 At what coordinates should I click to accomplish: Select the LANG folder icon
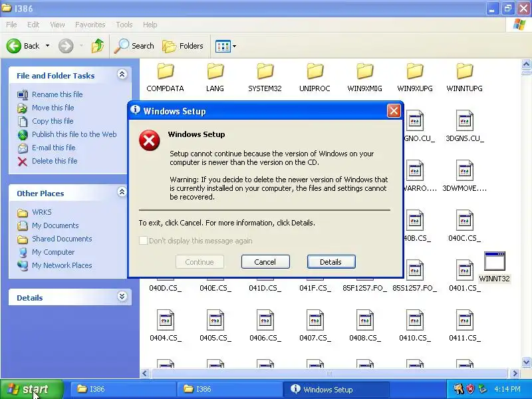[215, 71]
